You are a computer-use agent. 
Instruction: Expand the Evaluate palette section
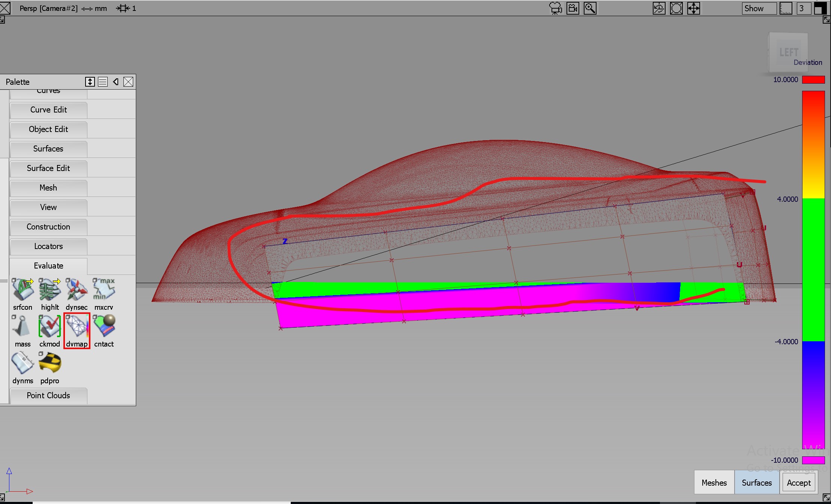pos(48,266)
